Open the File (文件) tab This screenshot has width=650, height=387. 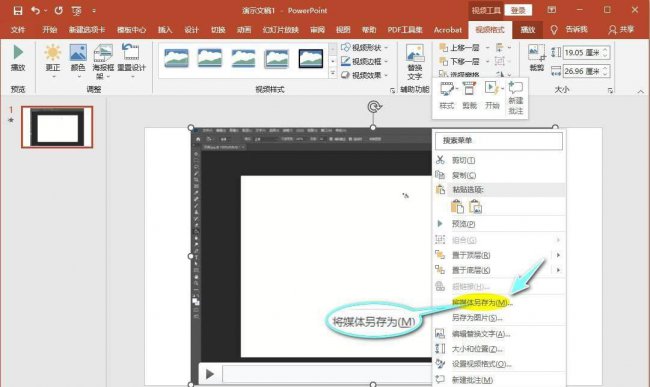(x=18, y=30)
